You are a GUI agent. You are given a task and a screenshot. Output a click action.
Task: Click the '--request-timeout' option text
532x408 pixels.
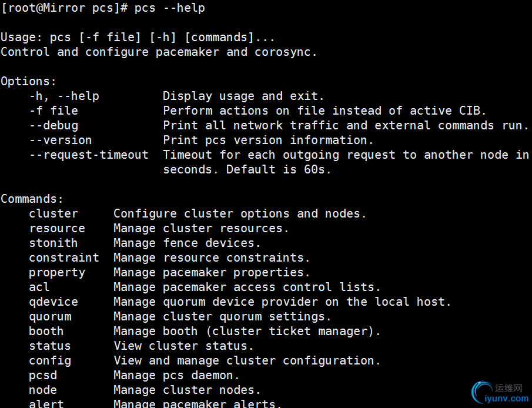[89, 155]
